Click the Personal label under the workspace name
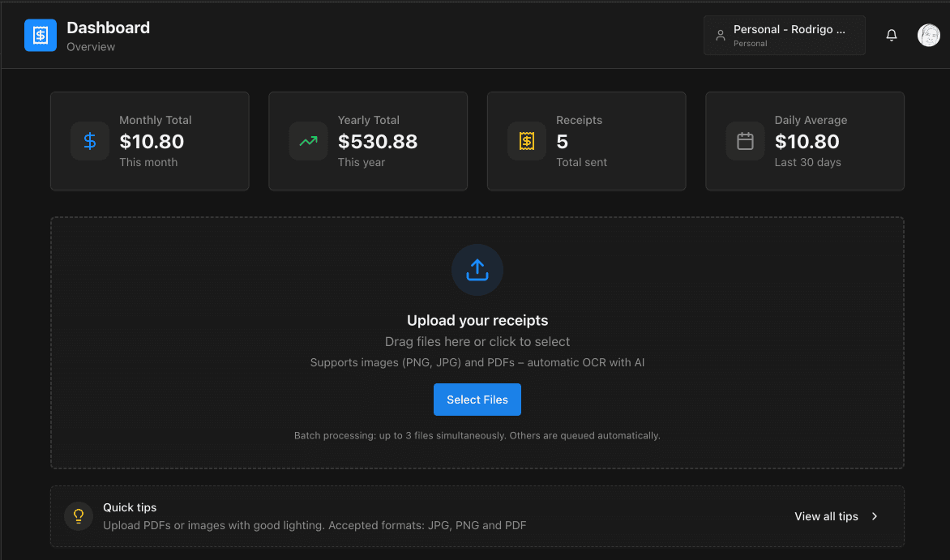This screenshot has height=560, width=950. 747,43
